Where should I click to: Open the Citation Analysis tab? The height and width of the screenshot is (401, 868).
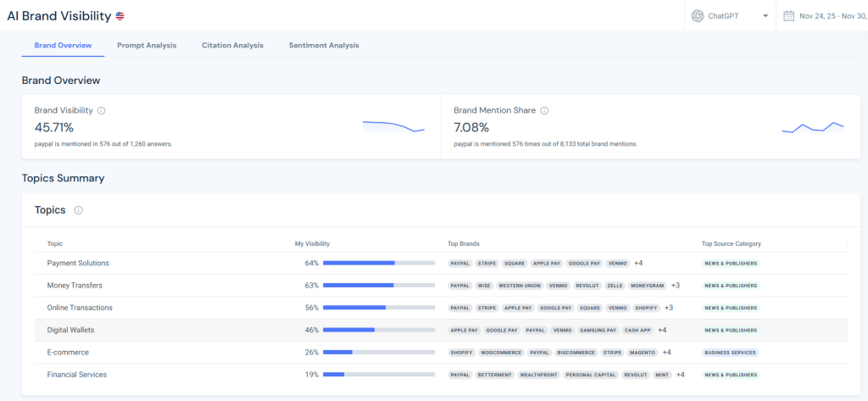[232, 45]
